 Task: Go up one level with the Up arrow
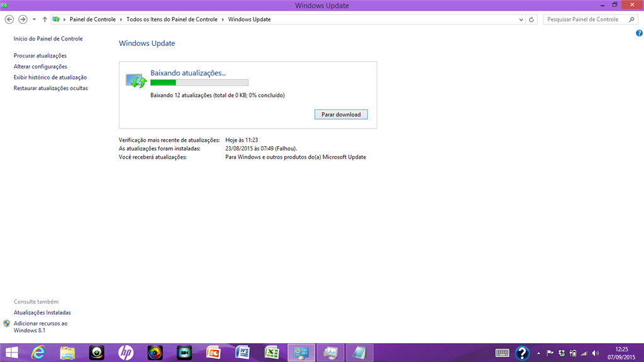click(x=45, y=20)
